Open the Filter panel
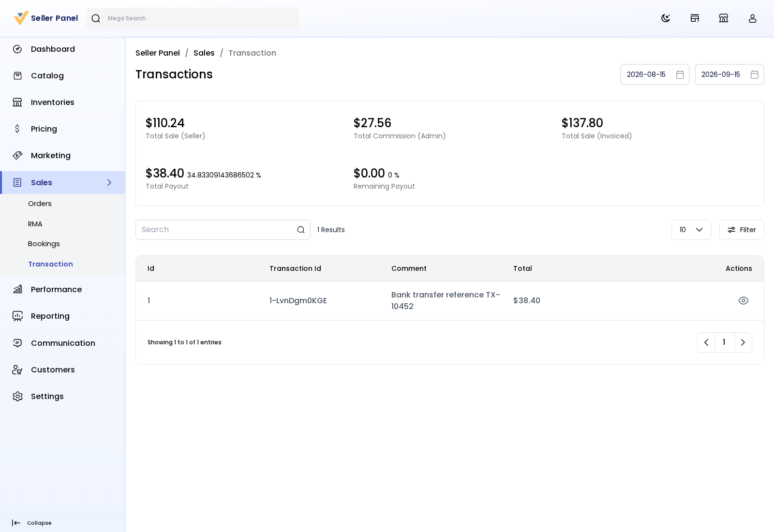The image size is (774, 532). point(742,230)
